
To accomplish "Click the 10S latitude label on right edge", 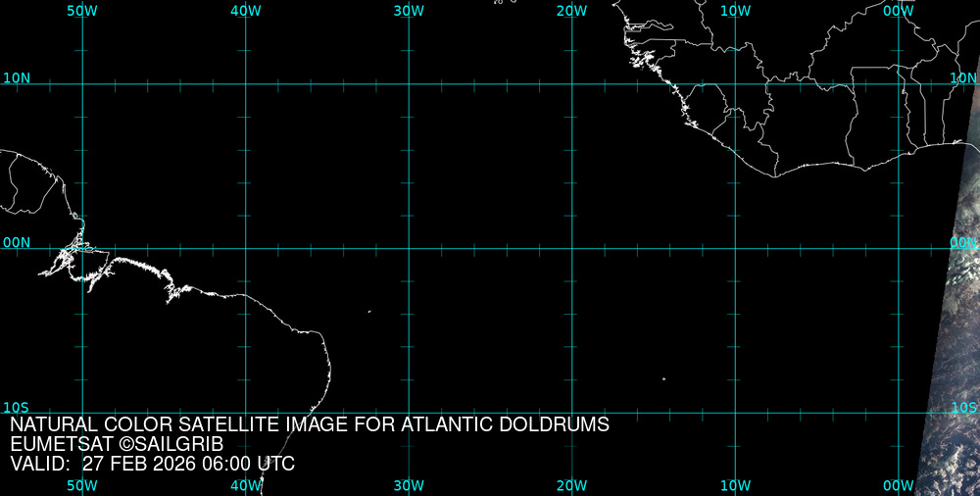I will 964,407.
